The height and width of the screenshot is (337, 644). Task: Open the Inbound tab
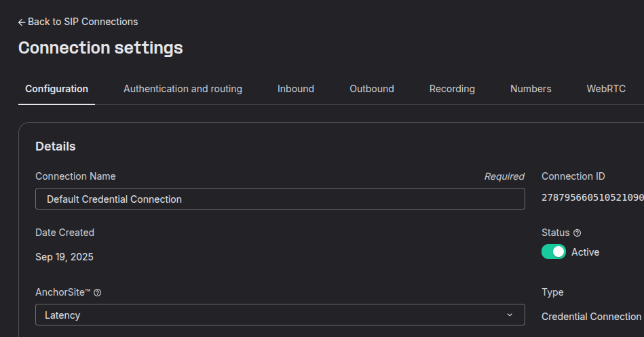tap(296, 89)
